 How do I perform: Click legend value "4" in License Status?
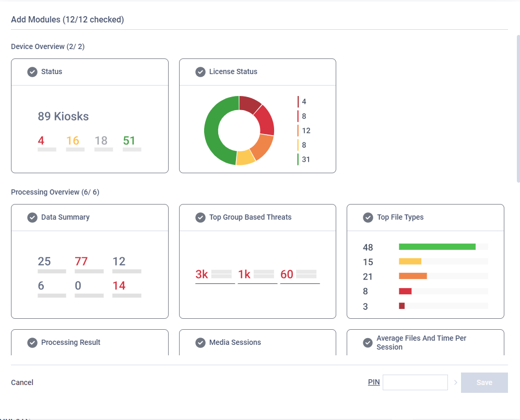[304, 101]
